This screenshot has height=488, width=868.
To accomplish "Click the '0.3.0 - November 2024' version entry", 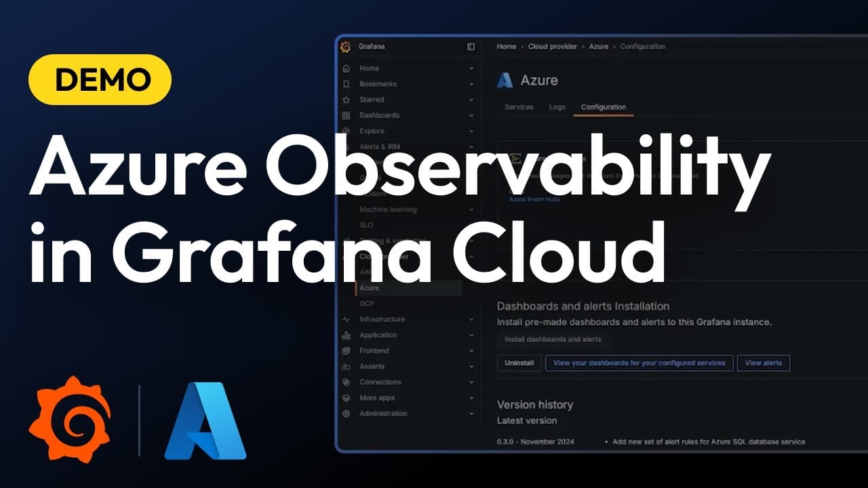I will point(536,442).
